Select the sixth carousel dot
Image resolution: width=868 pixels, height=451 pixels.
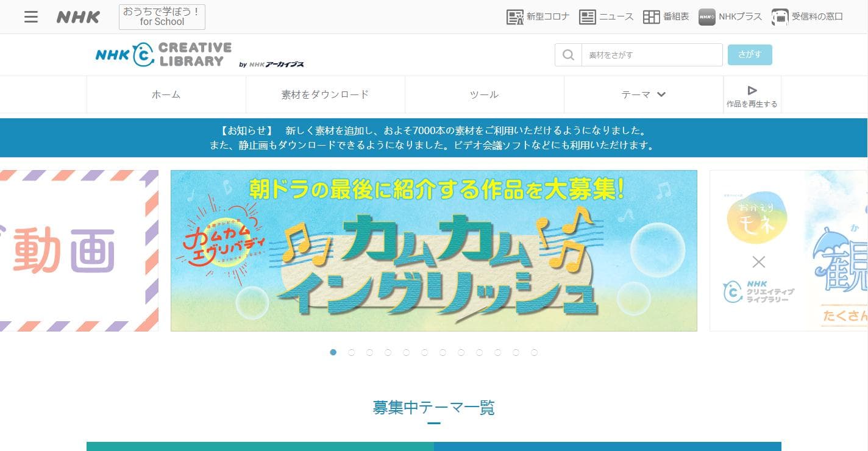(424, 352)
